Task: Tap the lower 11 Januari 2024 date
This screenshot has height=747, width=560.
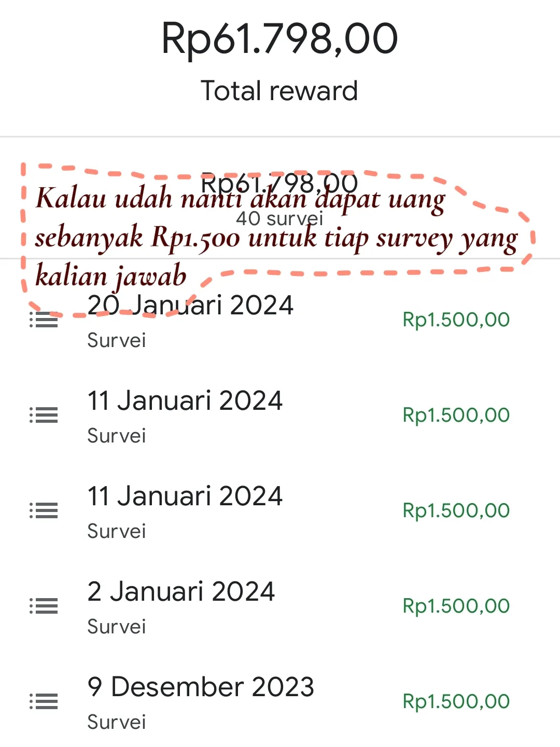Action: [x=185, y=496]
